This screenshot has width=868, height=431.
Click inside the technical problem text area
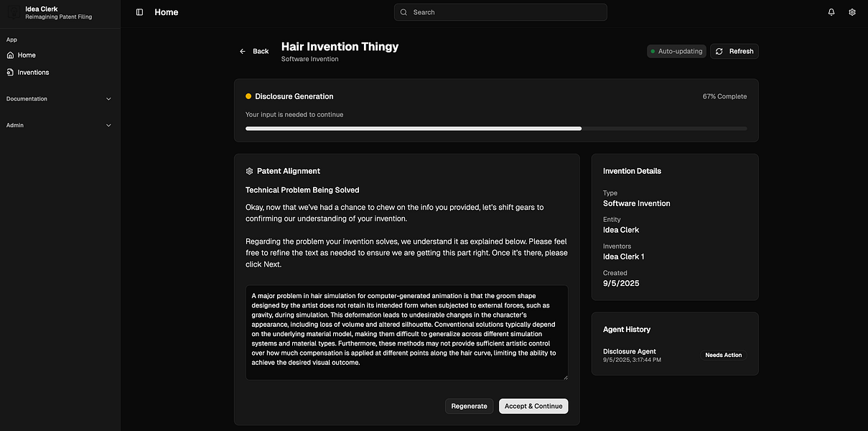[406, 333]
